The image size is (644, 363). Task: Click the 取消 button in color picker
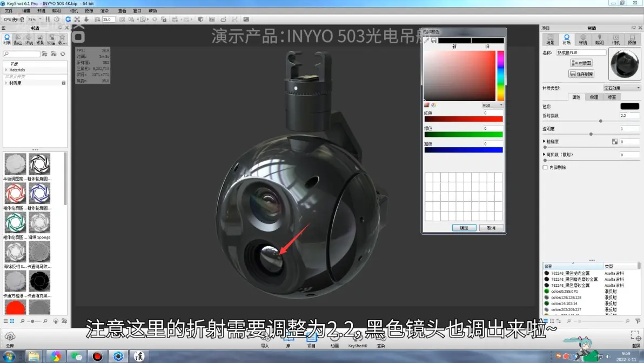click(491, 228)
